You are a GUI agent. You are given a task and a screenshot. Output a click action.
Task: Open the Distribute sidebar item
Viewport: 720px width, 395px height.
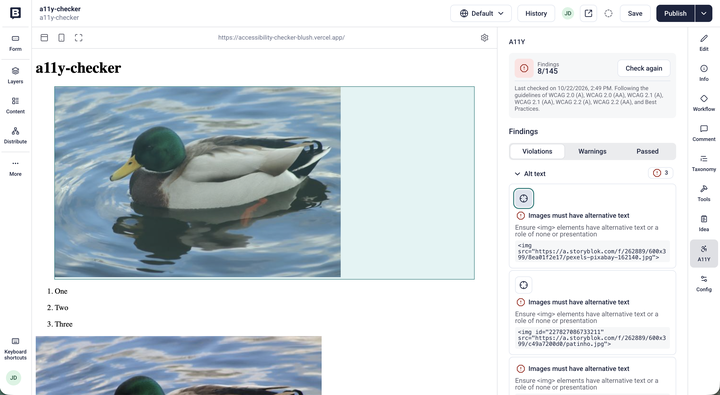15,135
